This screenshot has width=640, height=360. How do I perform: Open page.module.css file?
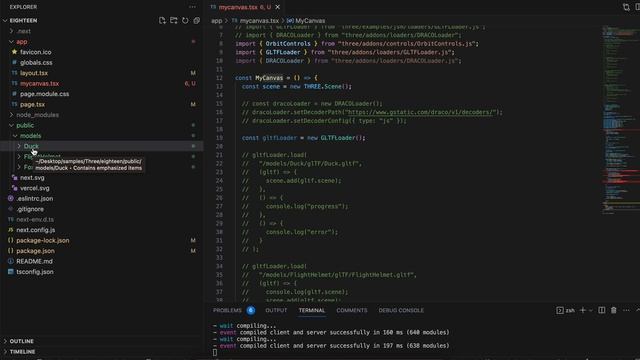click(x=44, y=94)
